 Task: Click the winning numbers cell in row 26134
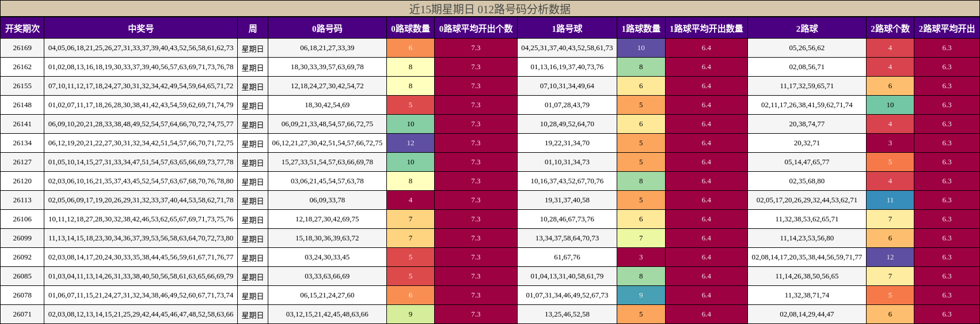point(141,143)
